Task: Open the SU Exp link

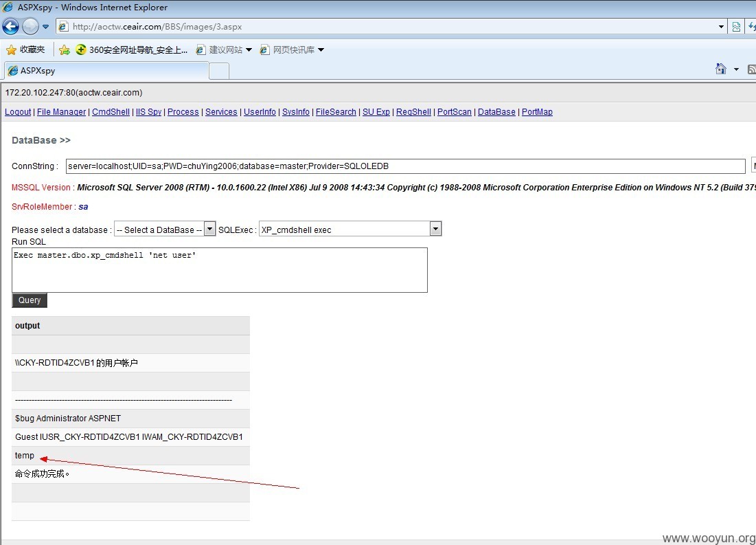Action: pyautogui.click(x=376, y=112)
